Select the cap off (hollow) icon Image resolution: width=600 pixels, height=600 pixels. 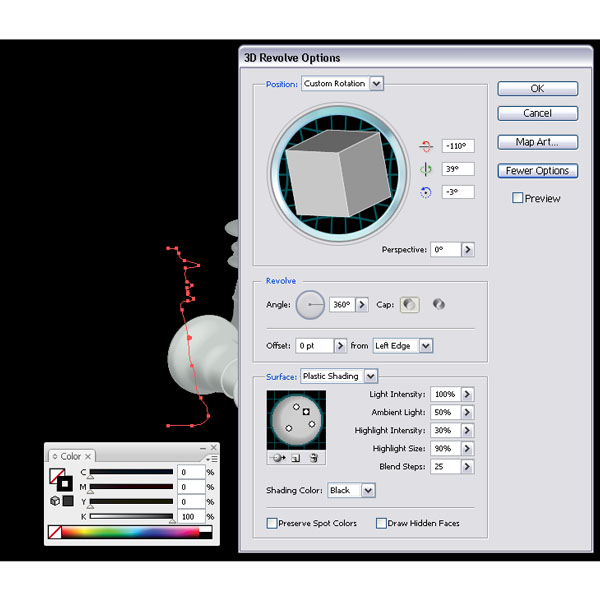[439, 304]
